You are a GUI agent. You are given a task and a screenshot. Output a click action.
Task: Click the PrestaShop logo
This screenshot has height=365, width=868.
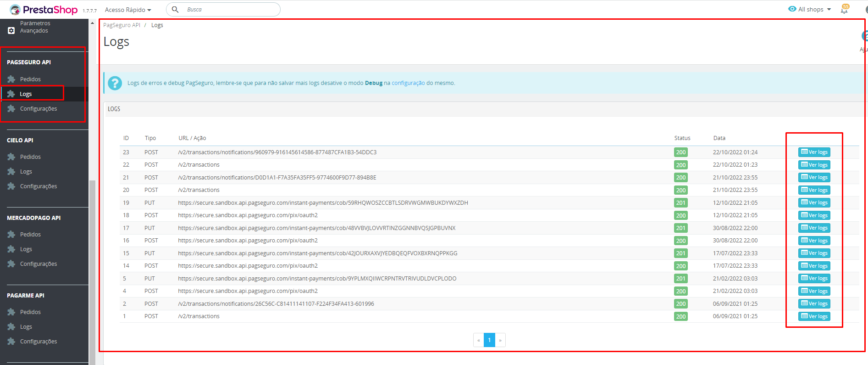(44, 10)
